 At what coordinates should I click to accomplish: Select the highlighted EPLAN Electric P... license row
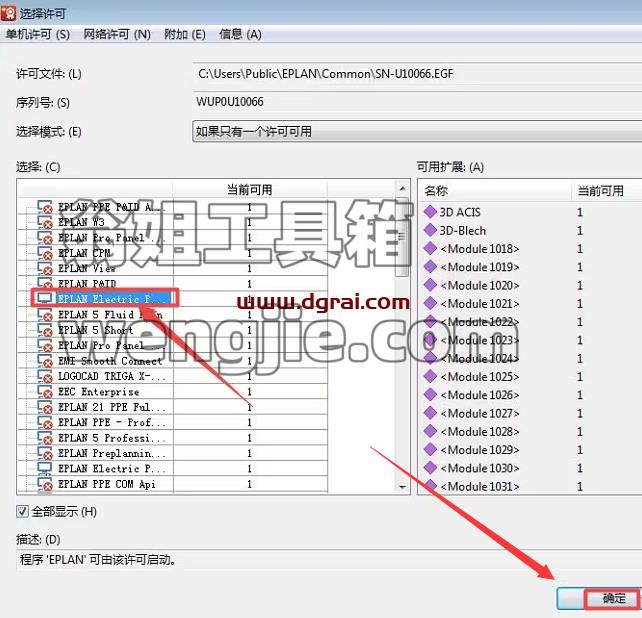point(172,299)
